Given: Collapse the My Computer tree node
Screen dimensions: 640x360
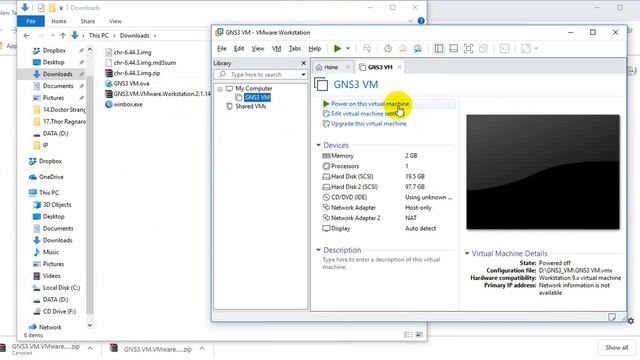Looking at the screenshot, I should [x=220, y=89].
